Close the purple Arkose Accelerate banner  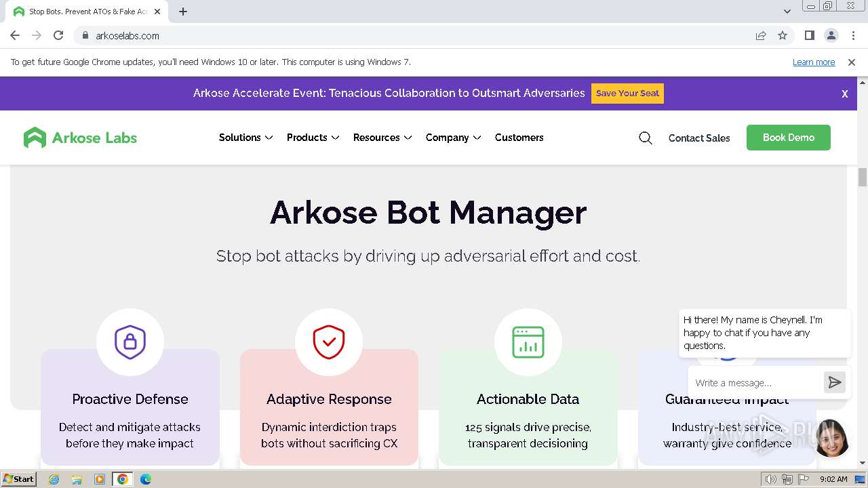tap(845, 94)
